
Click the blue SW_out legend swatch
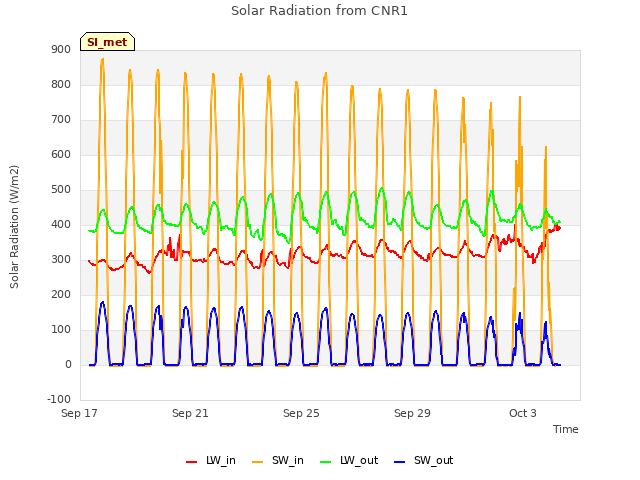(x=400, y=462)
